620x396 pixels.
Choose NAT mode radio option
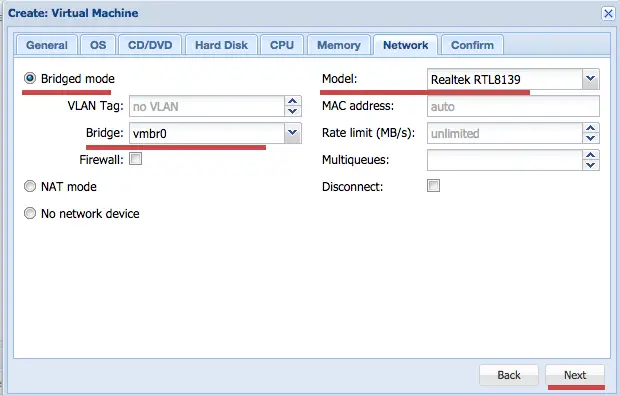[30, 186]
